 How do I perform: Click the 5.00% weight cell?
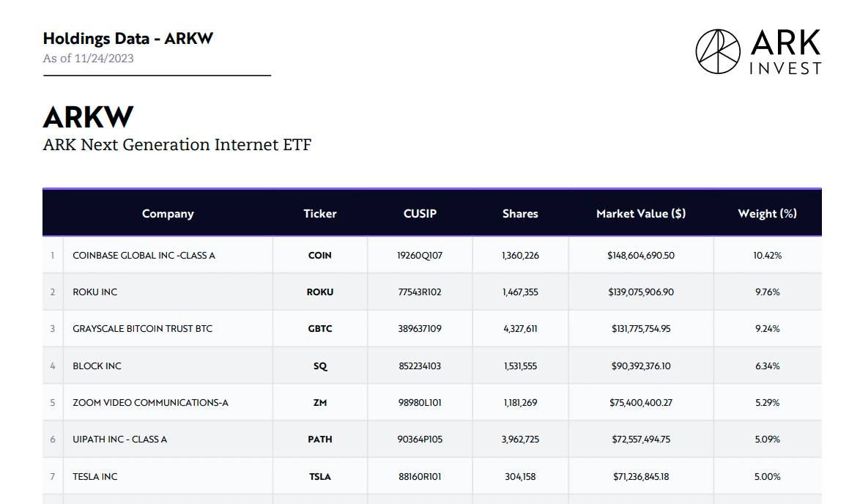point(767,477)
